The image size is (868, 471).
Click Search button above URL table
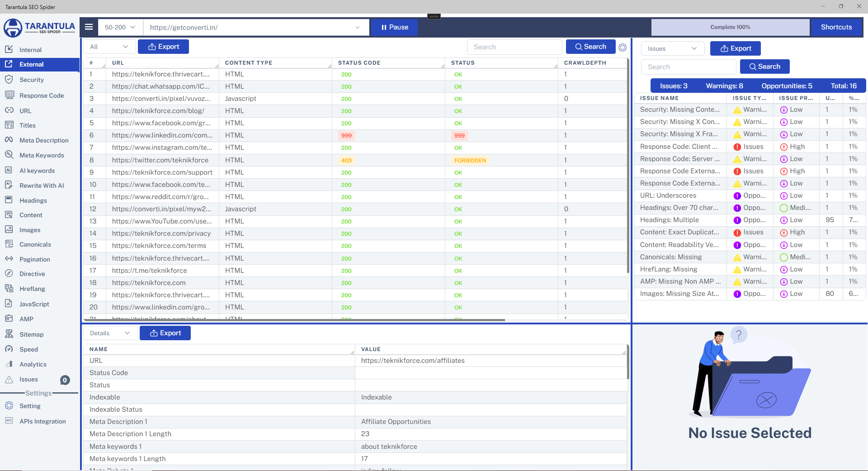click(x=590, y=47)
